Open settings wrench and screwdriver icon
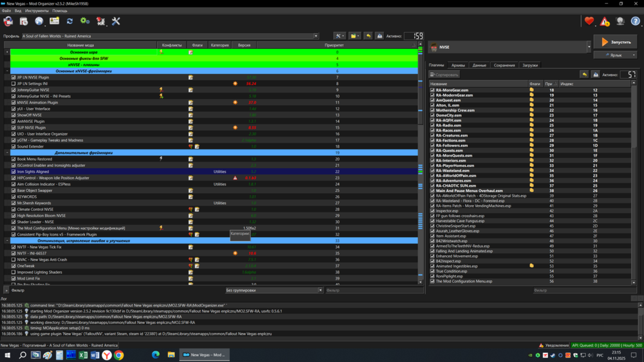The image size is (644, 362). tap(116, 21)
